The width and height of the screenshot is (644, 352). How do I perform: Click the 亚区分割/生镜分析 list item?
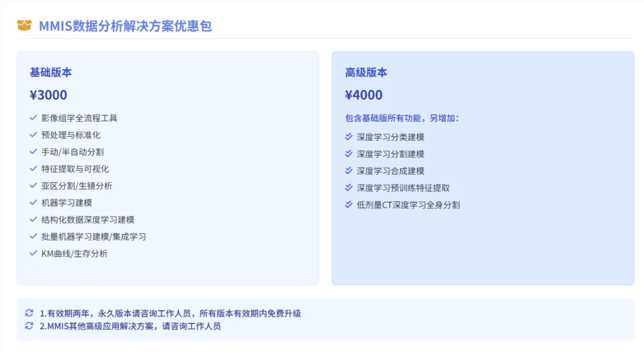pos(76,186)
